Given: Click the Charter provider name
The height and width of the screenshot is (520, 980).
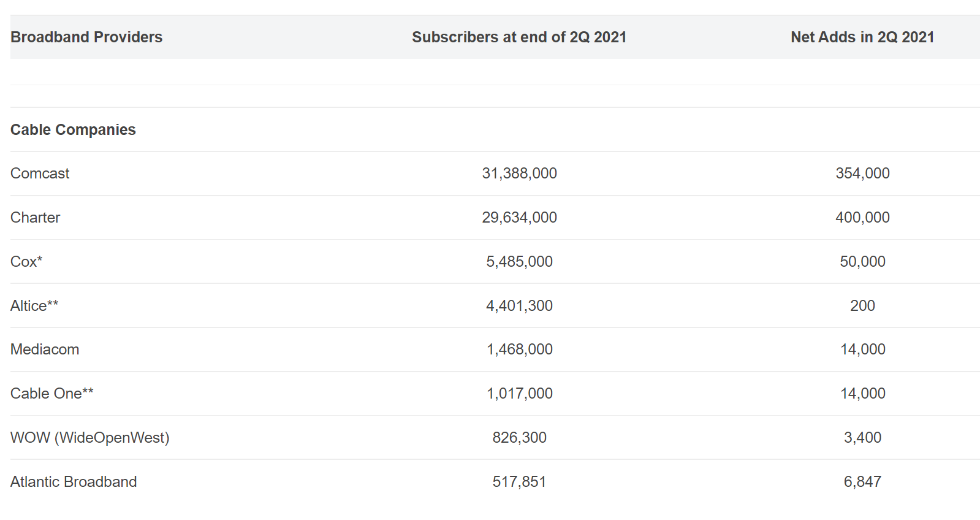Looking at the screenshot, I should tap(36, 218).
